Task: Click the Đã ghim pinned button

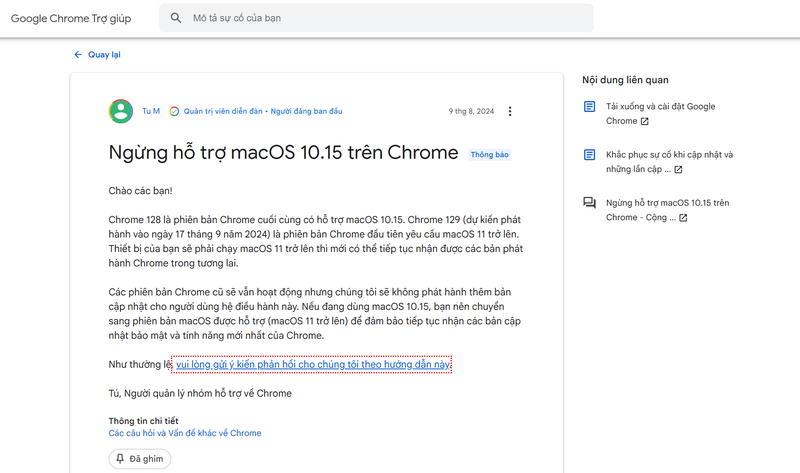Action: (140, 459)
